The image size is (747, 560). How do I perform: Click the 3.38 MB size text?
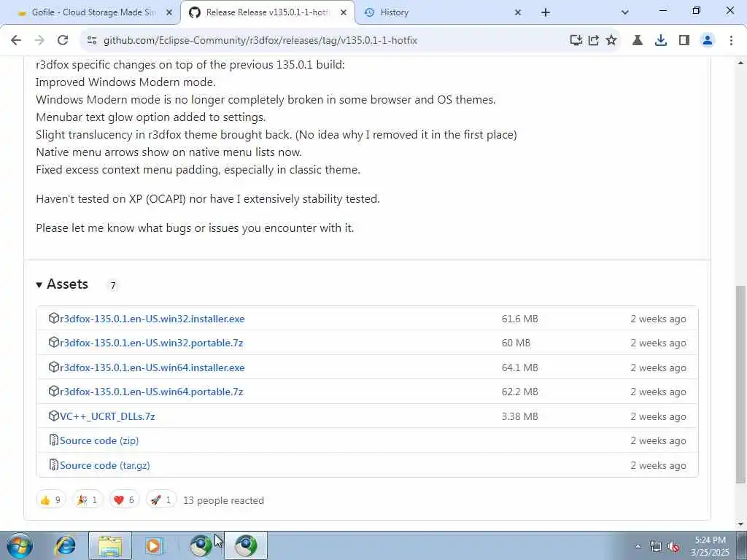pyautogui.click(x=519, y=416)
